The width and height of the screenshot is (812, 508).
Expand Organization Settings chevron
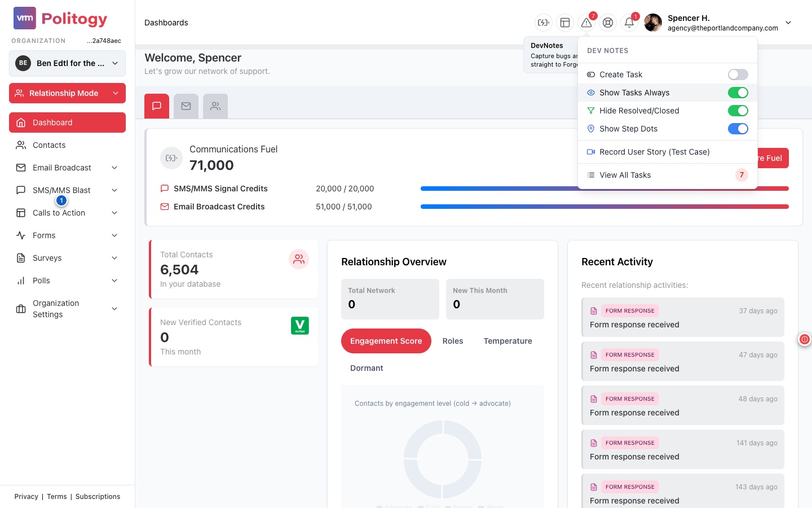(x=114, y=309)
